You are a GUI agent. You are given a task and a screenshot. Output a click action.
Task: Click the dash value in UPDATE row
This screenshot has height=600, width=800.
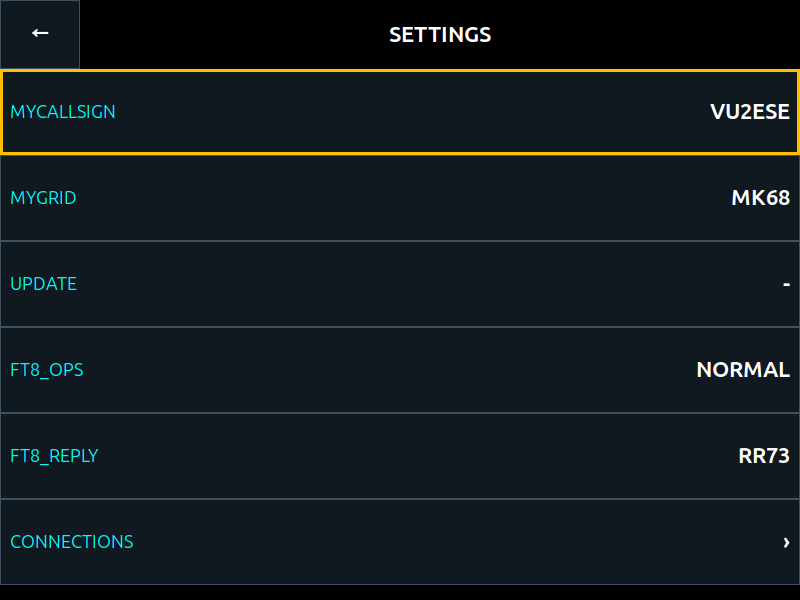786,284
